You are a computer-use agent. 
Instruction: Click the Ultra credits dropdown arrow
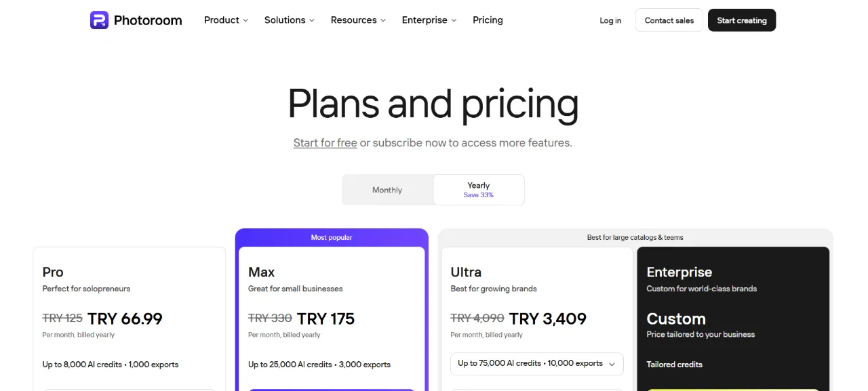[x=612, y=364]
